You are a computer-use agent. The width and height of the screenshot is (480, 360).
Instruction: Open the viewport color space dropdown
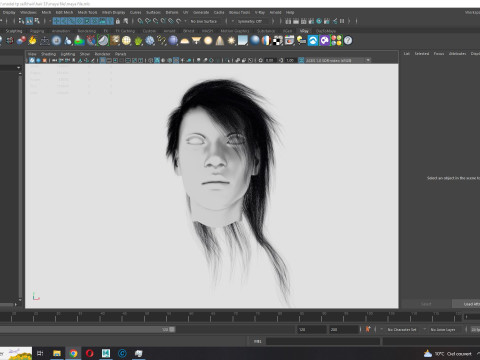tap(338, 60)
